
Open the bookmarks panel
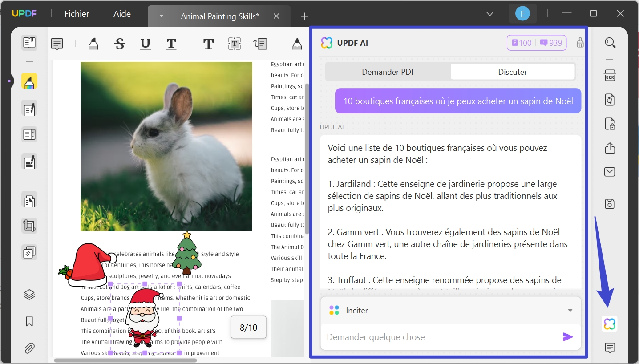click(x=29, y=321)
